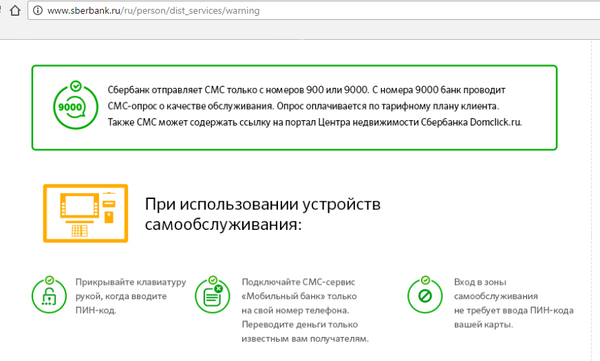The height and width of the screenshot is (361, 600).
Task: Open site info icon in address bar
Action: pyautogui.click(x=38, y=10)
